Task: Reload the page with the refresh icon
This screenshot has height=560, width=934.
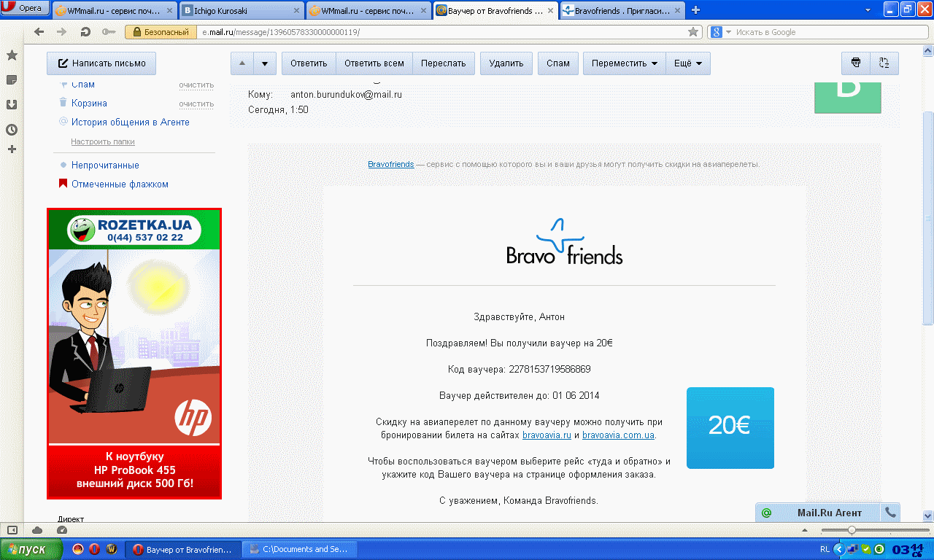Action: pyautogui.click(x=85, y=32)
